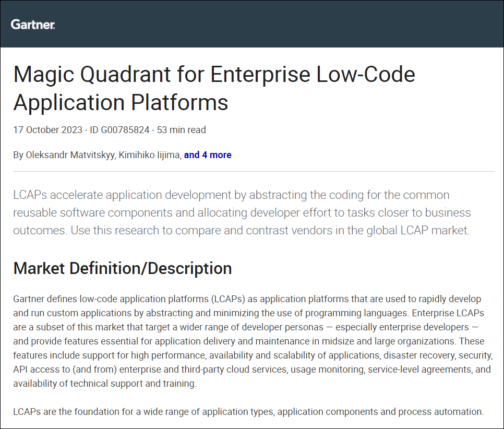This screenshot has width=504, height=429.
Task: Click line starting "API access to (and from)"
Action: pyautogui.click(x=252, y=370)
